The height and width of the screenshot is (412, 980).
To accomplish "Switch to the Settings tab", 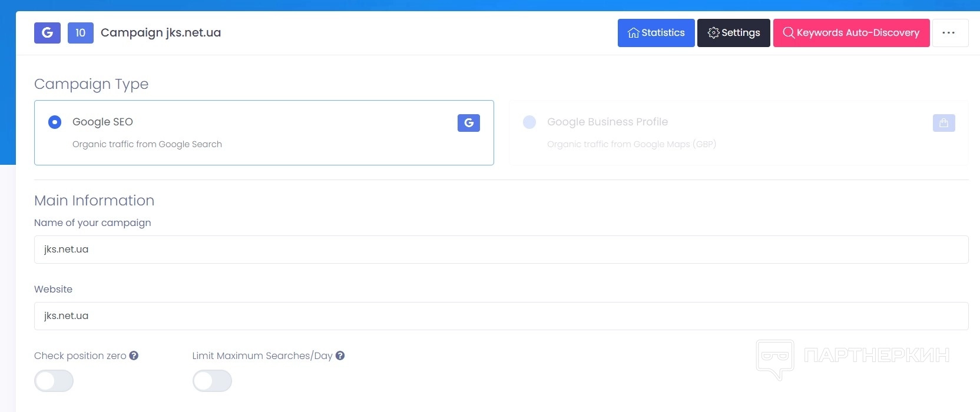I will pyautogui.click(x=733, y=33).
